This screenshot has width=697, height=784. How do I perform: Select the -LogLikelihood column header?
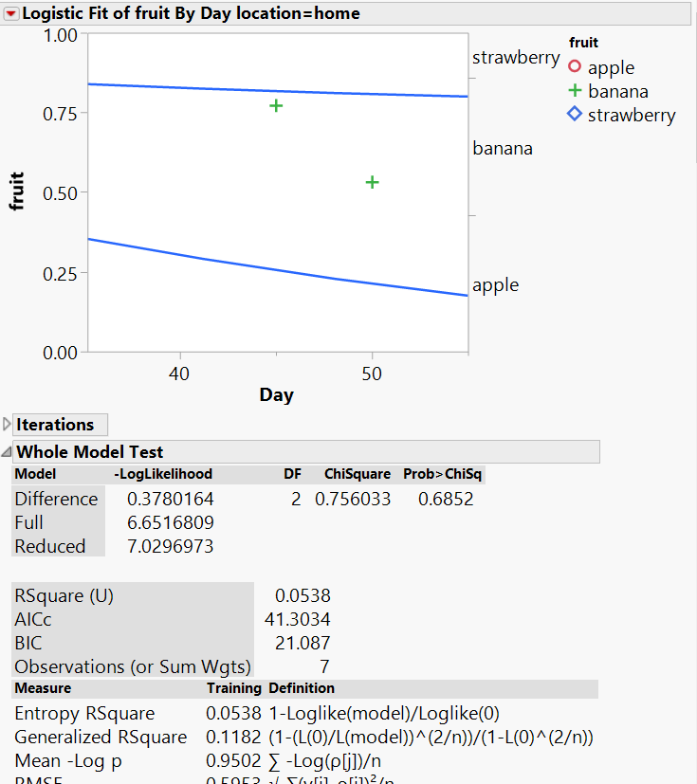(x=162, y=474)
